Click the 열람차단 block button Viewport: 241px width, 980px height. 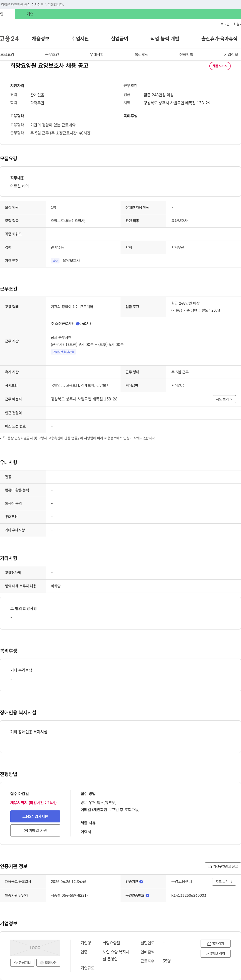(x=48, y=962)
